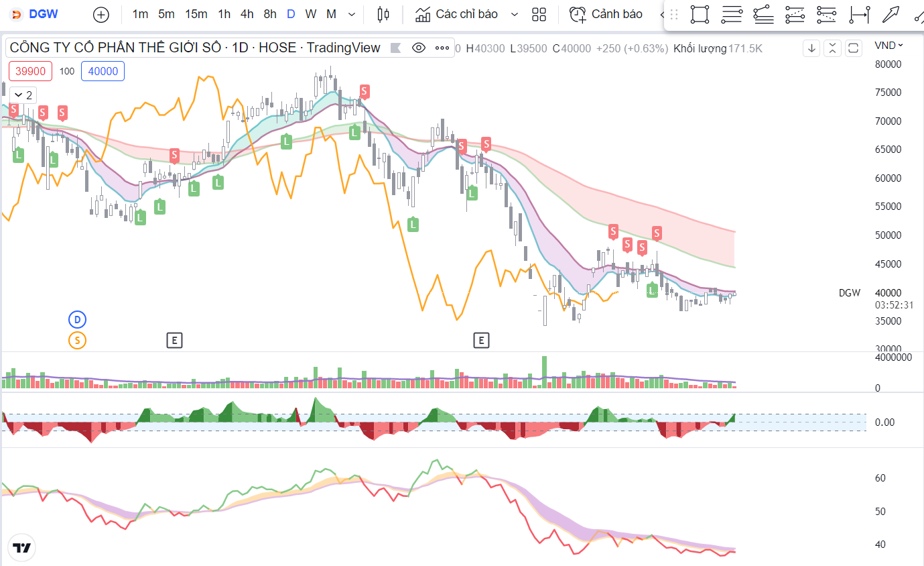
Task: Click the C40000 close value
Action: click(x=572, y=48)
